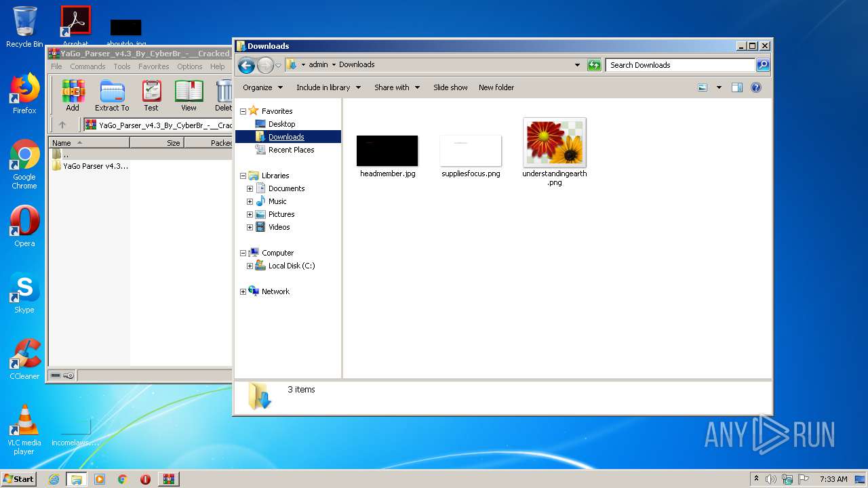Click Explorer Back navigation button
Viewport: 868px width, 488px height.
(x=247, y=65)
